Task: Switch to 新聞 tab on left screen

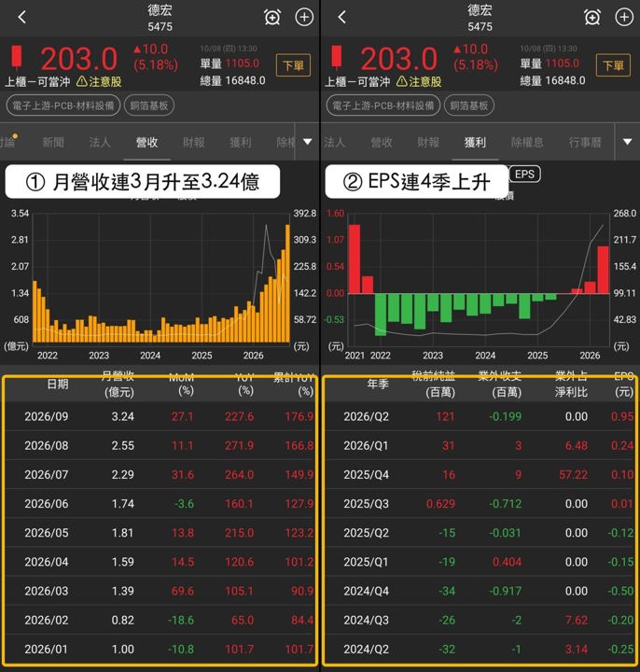Action: tap(53, 142)
